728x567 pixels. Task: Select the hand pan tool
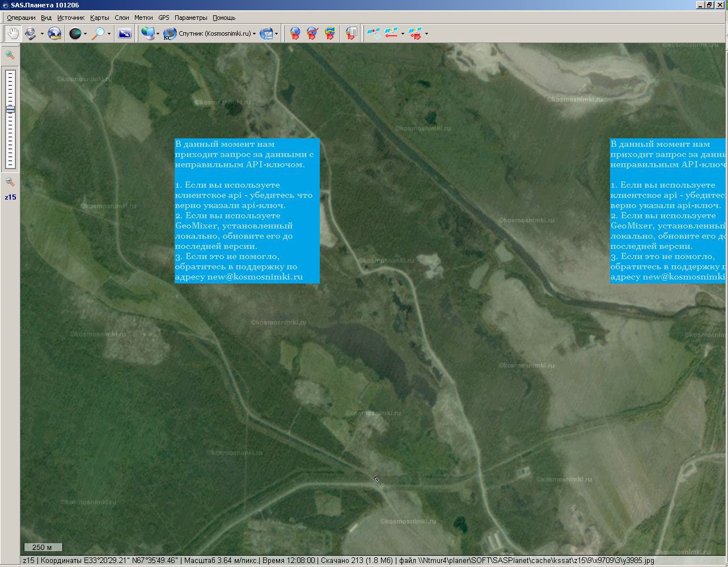[12, 33]
